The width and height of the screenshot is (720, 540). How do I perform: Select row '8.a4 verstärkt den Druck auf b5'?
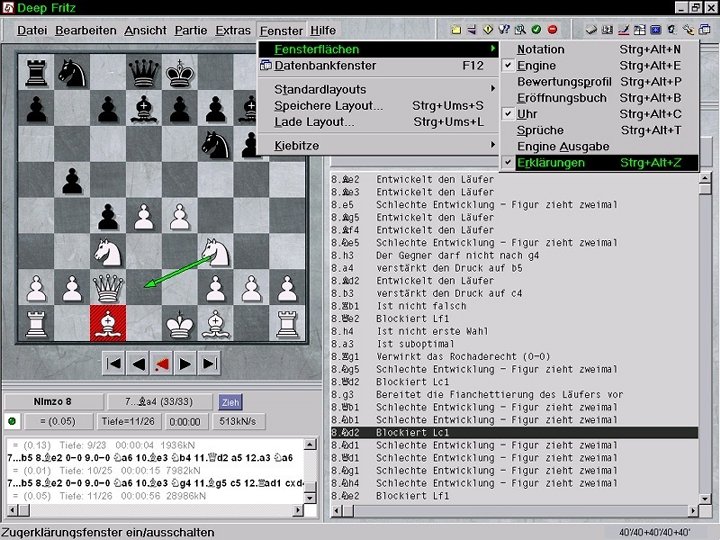[514, 268]
